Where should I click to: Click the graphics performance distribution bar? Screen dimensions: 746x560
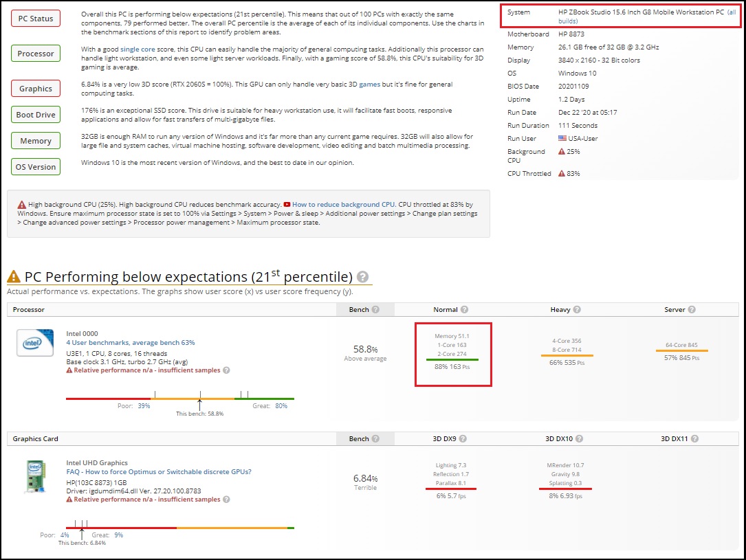pyautogui.click(x=180, y=528)
